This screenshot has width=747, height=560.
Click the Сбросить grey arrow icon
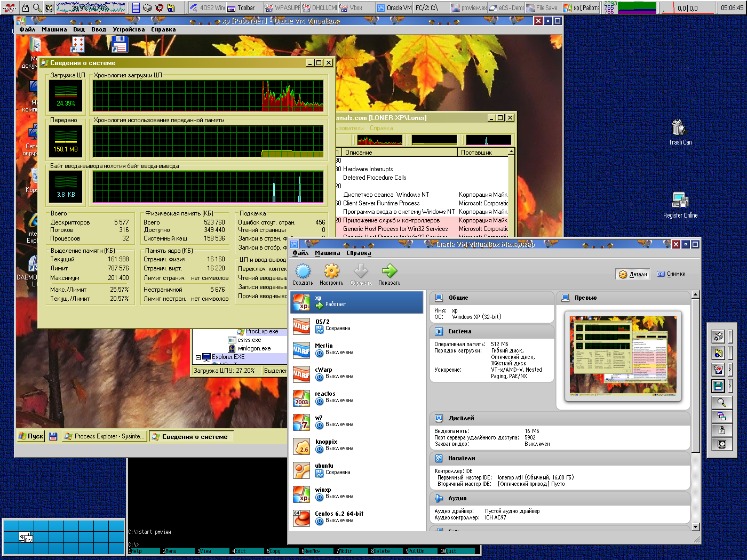[x=361, y=274]
